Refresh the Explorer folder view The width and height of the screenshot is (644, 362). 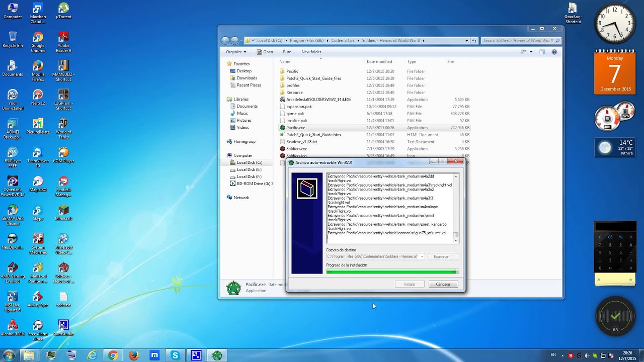click(x=474, y=41)
